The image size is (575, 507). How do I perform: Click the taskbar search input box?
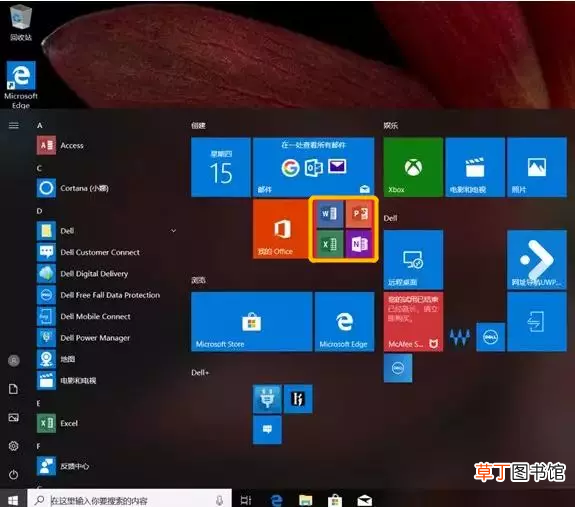pos(129,499)
